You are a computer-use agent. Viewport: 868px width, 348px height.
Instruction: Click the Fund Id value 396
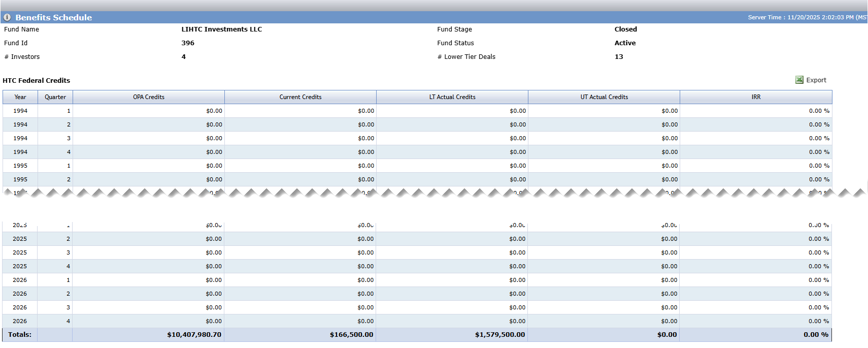pos(188,43)
